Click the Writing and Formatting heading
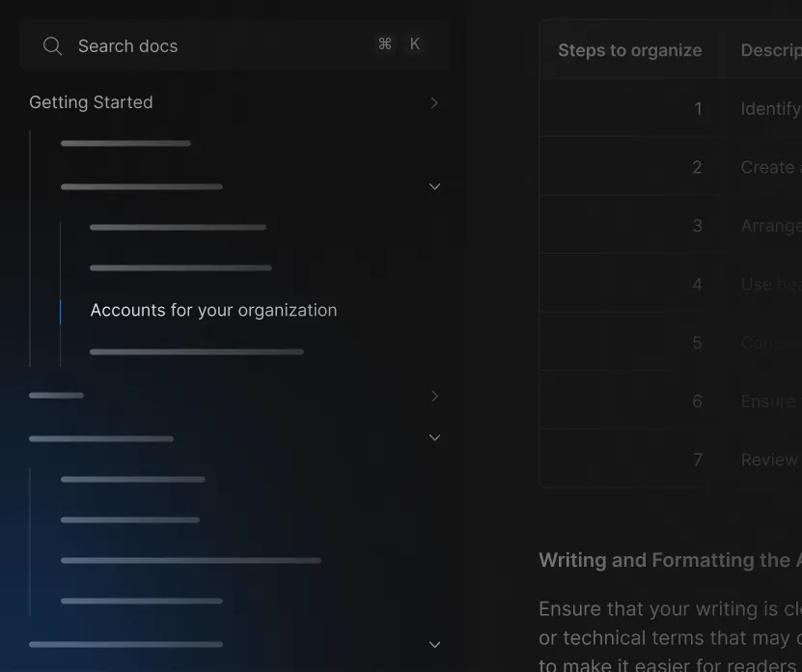The image size is (802, 672). click(x=669, y=560)
